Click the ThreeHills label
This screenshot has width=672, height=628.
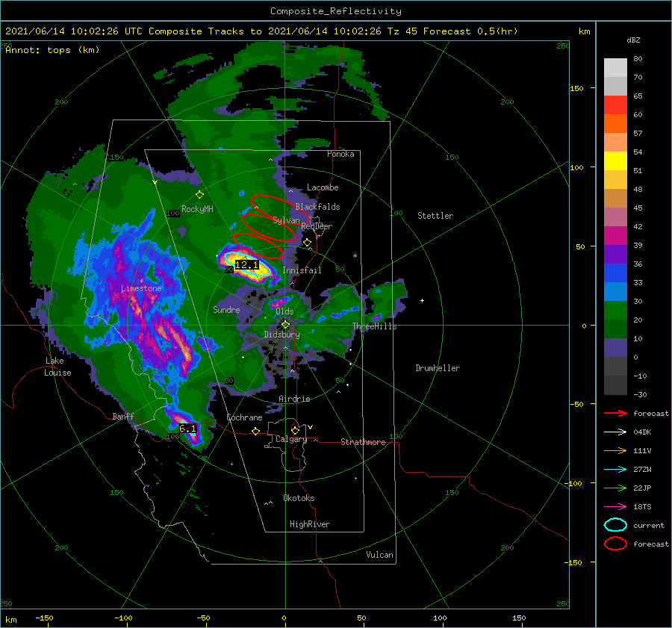pos(374,326)
